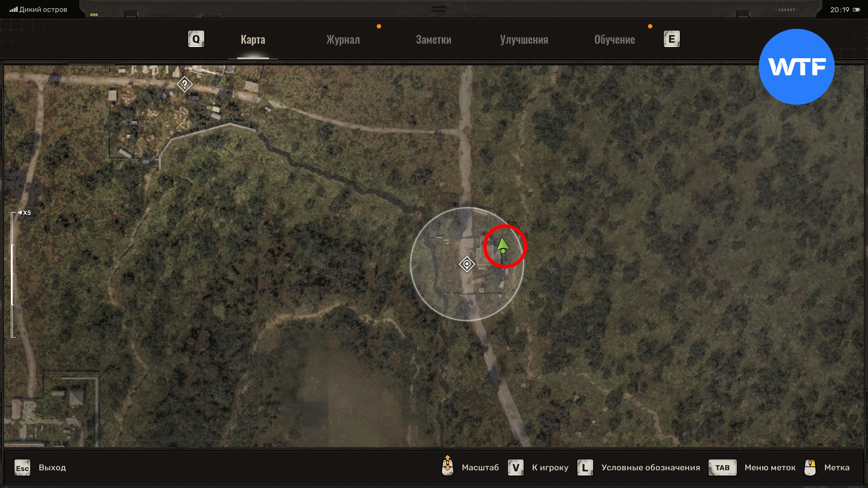The width and height of the screenshot is (868, 488).
Task: Click the question mark map marker
Action: [184, 84]
